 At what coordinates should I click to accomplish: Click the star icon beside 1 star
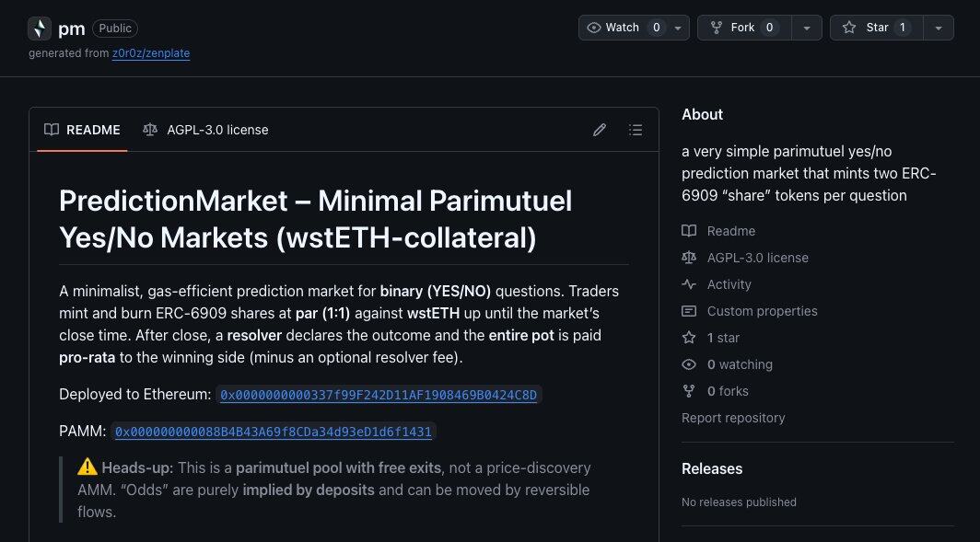(689, 338)
